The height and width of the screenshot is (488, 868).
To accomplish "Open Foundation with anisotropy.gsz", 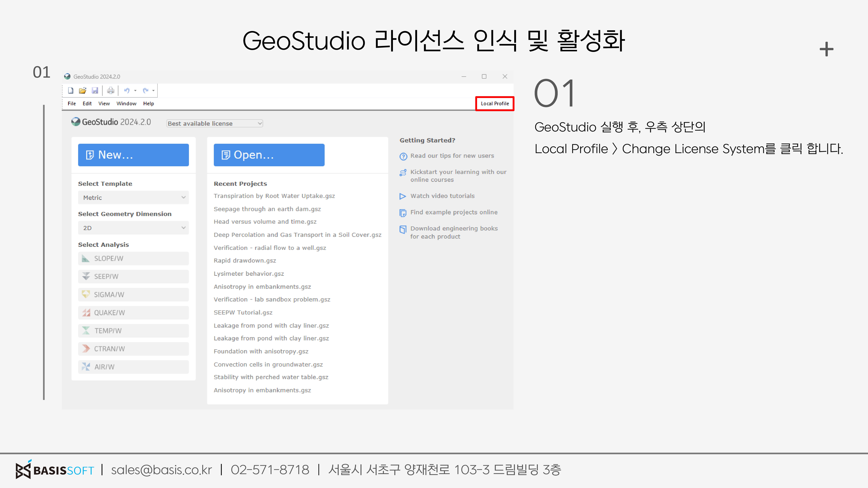I will tap(261, 352).
